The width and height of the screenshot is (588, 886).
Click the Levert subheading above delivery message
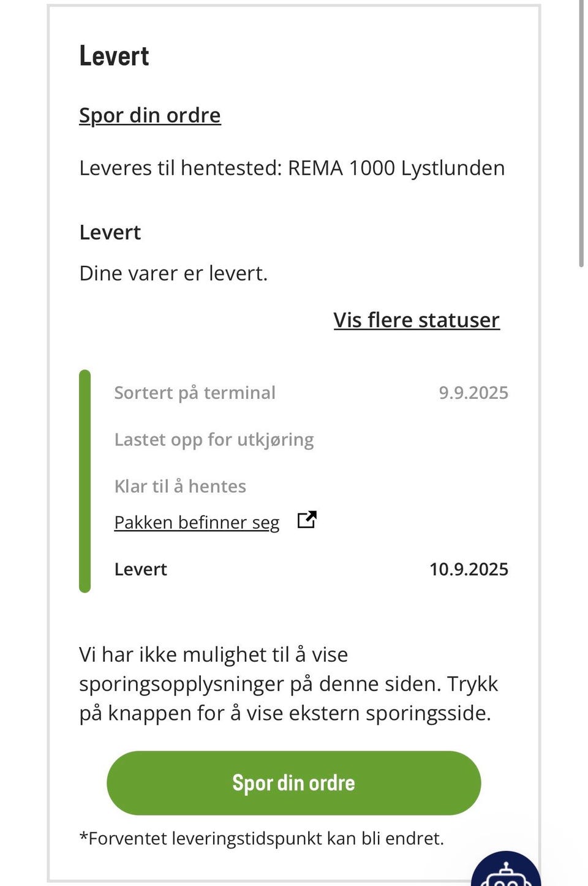tap(110, 232)
